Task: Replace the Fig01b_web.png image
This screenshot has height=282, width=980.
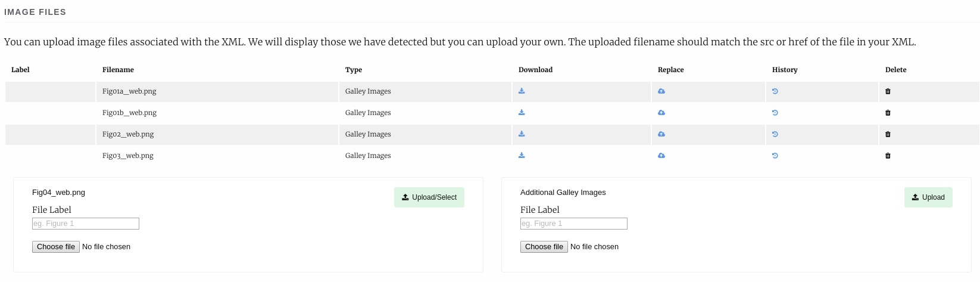Action: [x=661, y=113]
